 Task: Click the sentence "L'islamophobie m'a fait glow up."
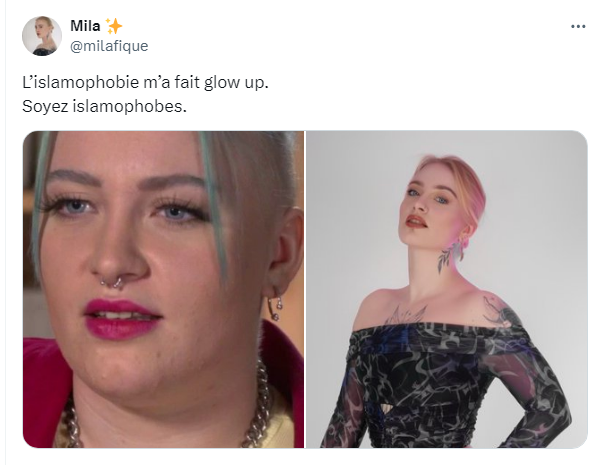coord(145,82)
